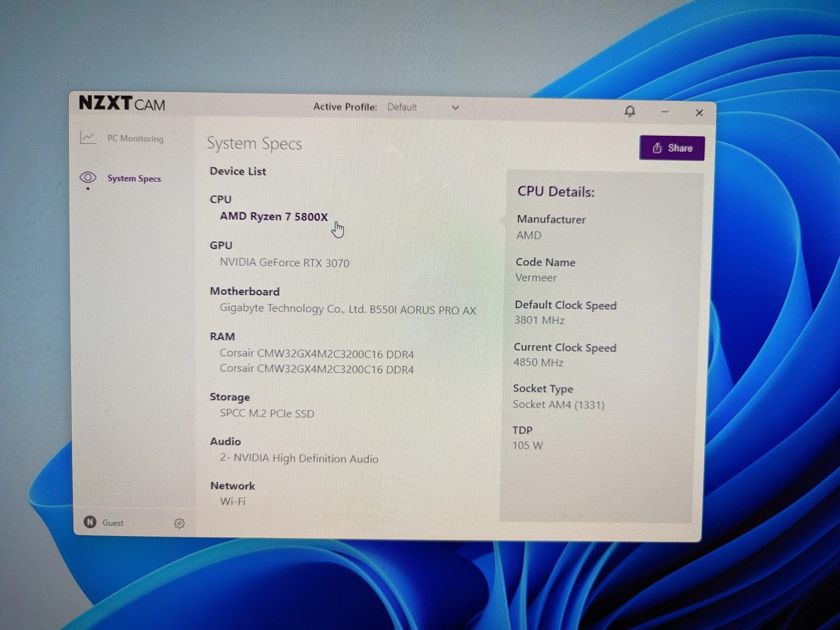Screen dimensions: 840x630
Task: Click the Manufacturer label in CPU Details
Action: (x=551, y=219)
